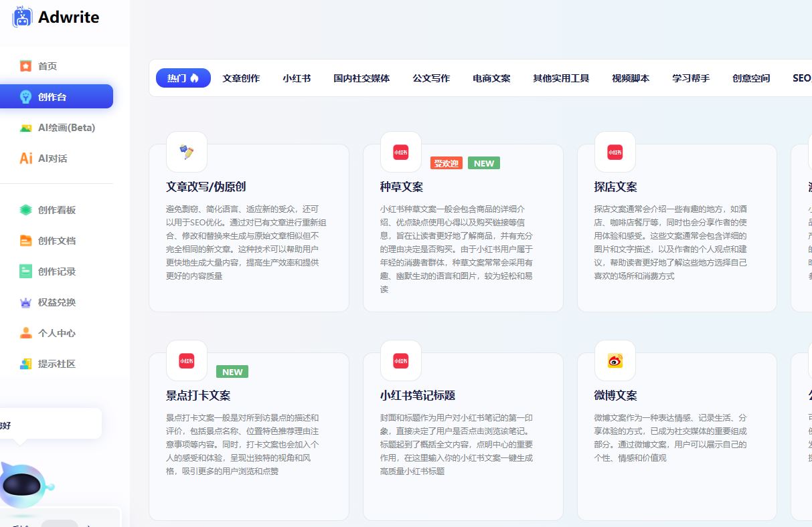Open 创作台 in the sidebar
Image resolution: width=812 pixels, height=527 pixels.
click(x=56, y=97)
